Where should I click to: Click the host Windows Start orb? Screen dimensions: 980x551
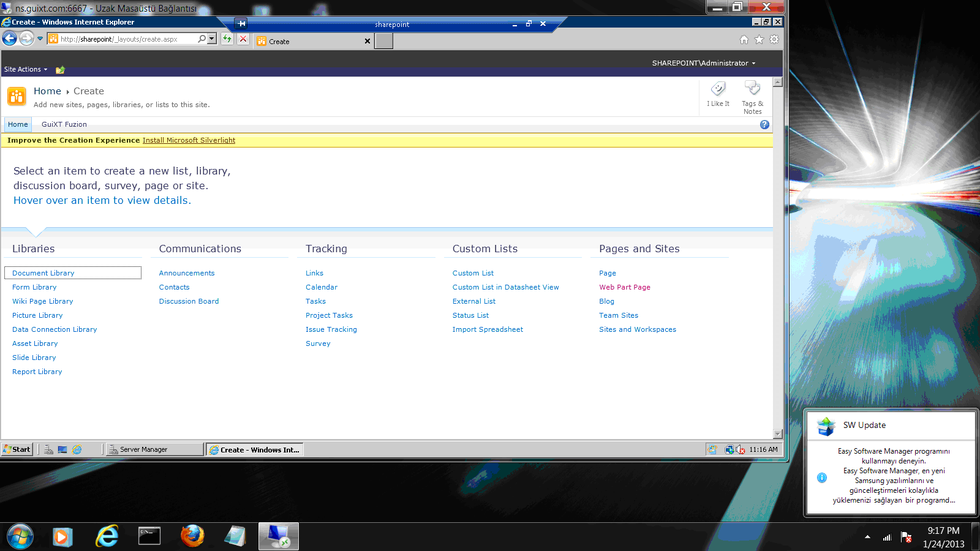[x=20, y=537]
